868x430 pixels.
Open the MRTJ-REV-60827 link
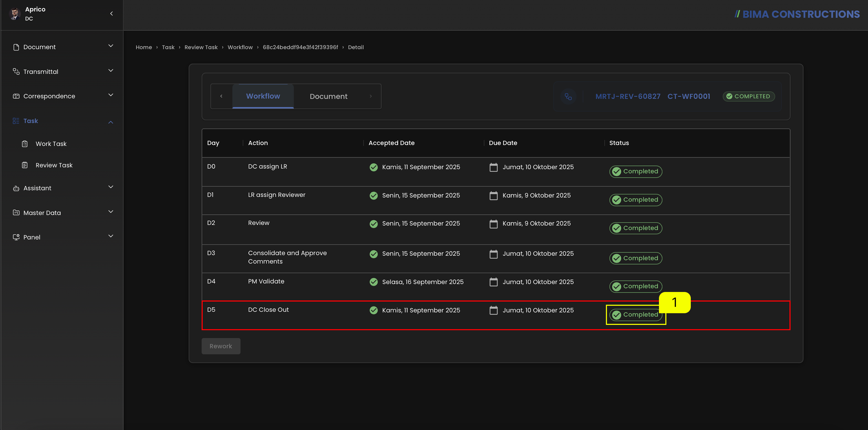tap(628, 96)
